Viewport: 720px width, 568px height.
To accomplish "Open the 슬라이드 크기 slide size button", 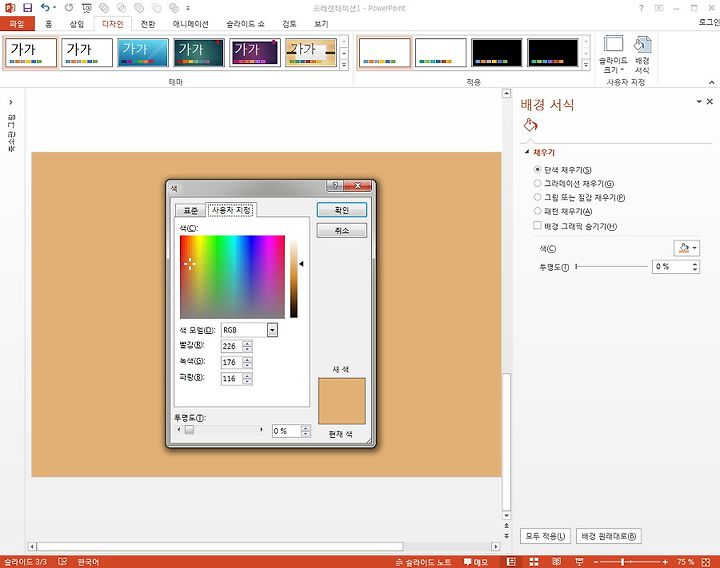I will [613, 54].
